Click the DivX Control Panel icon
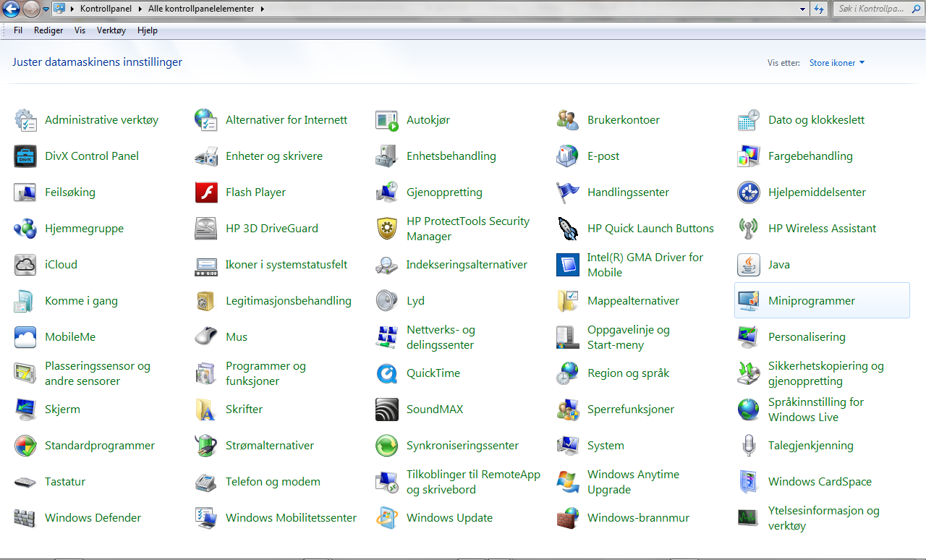 coord(25,156)
